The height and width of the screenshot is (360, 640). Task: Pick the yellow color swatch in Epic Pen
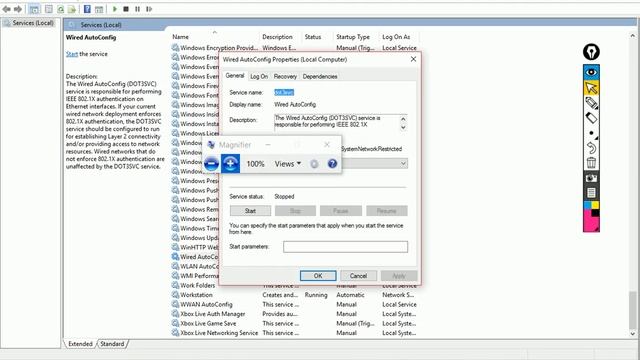(595, 205)
